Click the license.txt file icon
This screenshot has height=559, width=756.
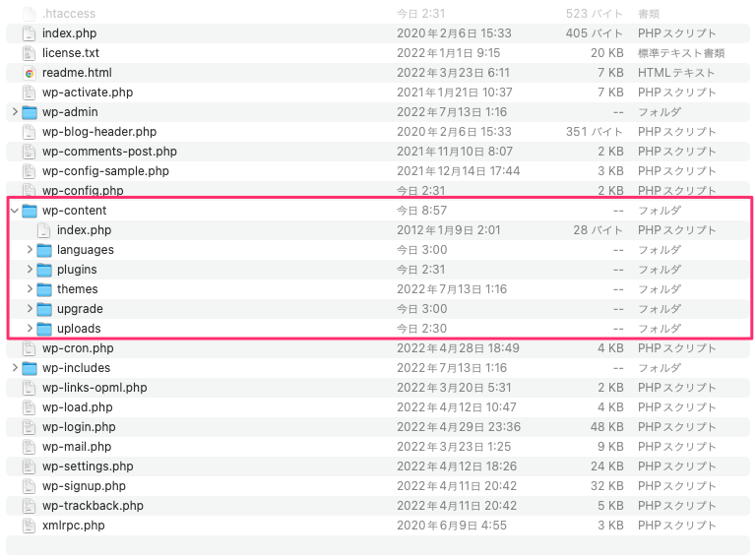(x=30, y=53)
